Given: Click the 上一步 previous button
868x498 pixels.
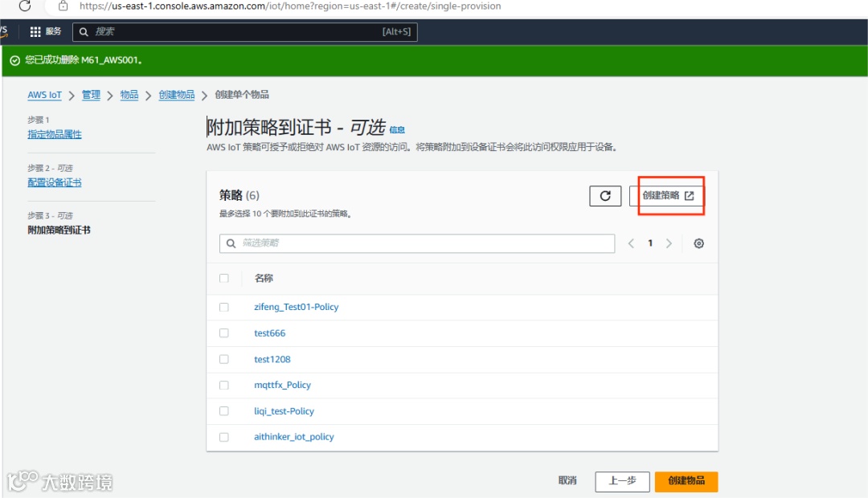Looking at the screenshot, I should click(x=622, y=481).
